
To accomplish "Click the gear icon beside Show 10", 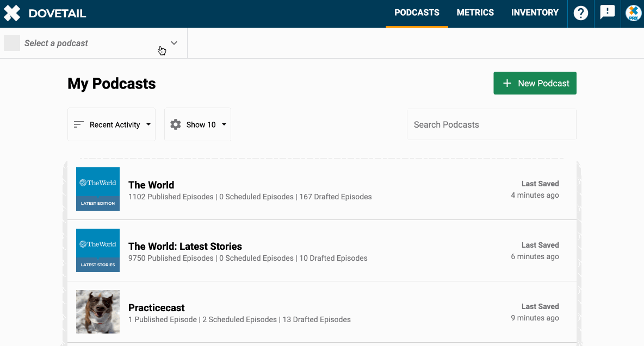I will (x=176, y=124).
